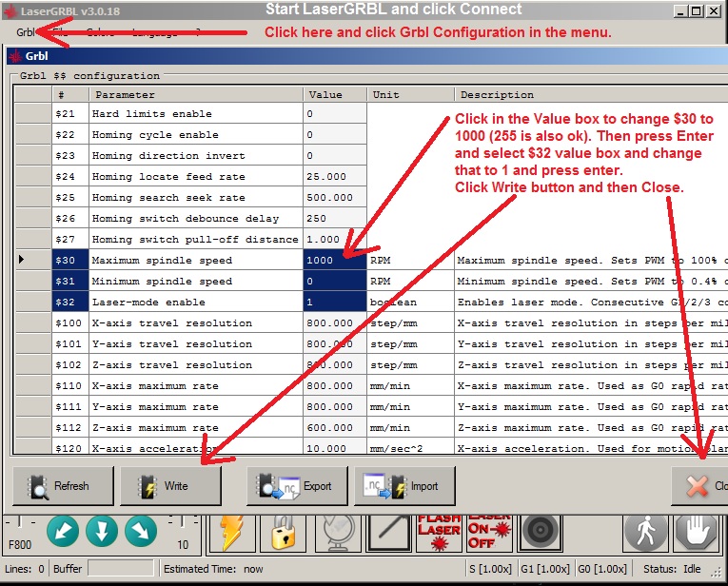The width and height of the screenshot is (728, 586).
Task: Jog straight down with the teal arrow
Action: pos(102,531)
